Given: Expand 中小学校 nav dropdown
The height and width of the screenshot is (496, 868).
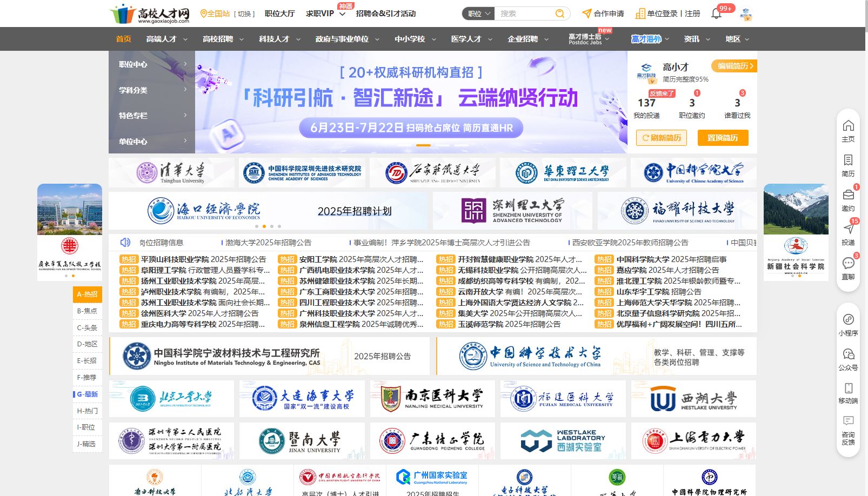Looking at the screenshot, I should [x=433, y=39].
